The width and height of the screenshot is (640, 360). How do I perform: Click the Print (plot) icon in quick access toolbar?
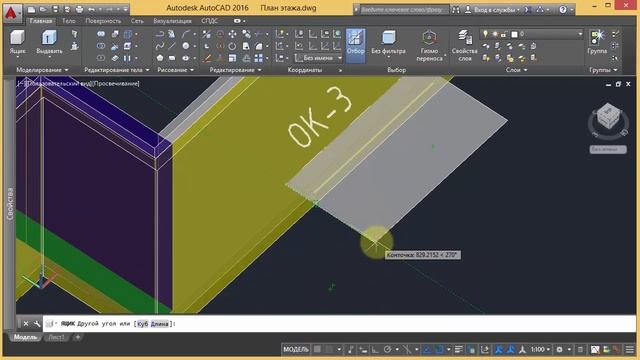[79, 9]
